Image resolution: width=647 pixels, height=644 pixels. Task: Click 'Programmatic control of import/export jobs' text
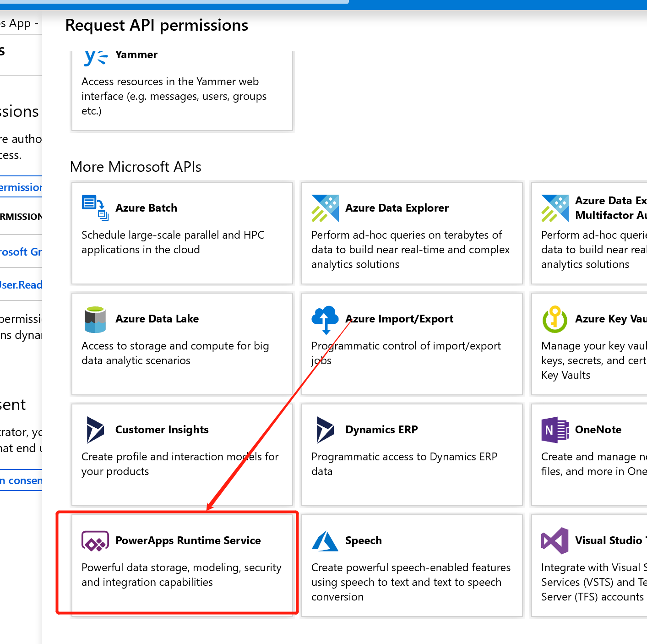point(406,353)
